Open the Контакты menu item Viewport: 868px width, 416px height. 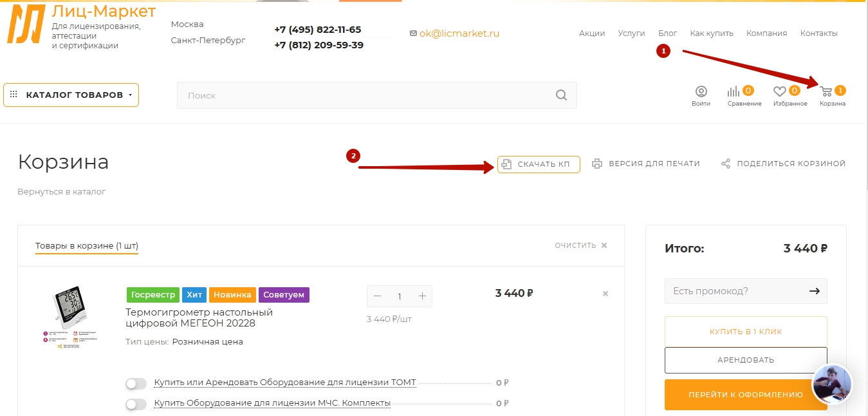pyautogui.click(x=818, y=33)
